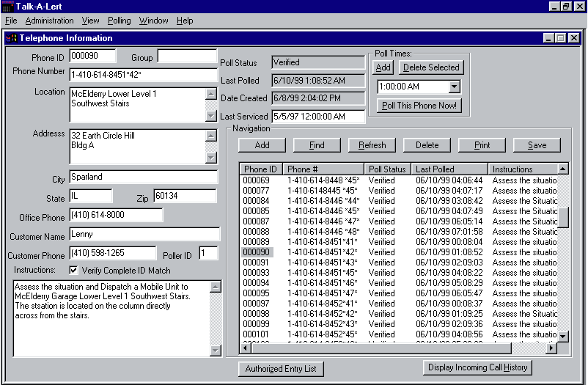Open the Administration menu
The width and height of the screenshot is (588, 385).
click(50, 21)
